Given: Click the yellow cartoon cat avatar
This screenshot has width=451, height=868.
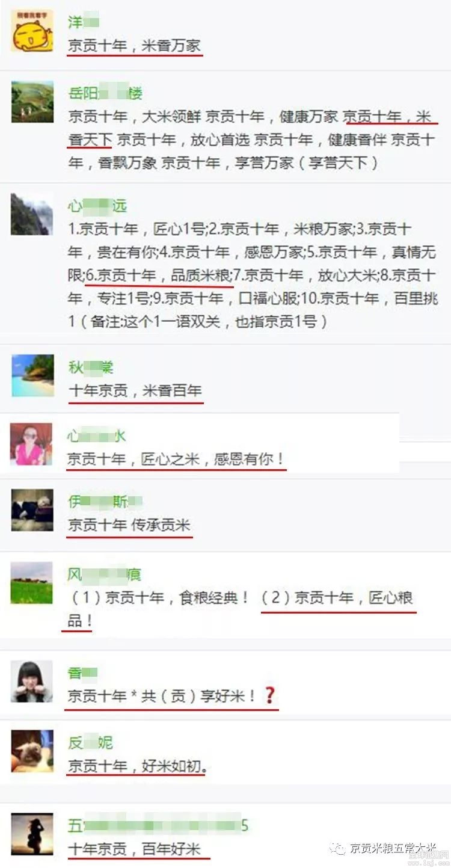Looking at the screenshot, I should (32, 31).
